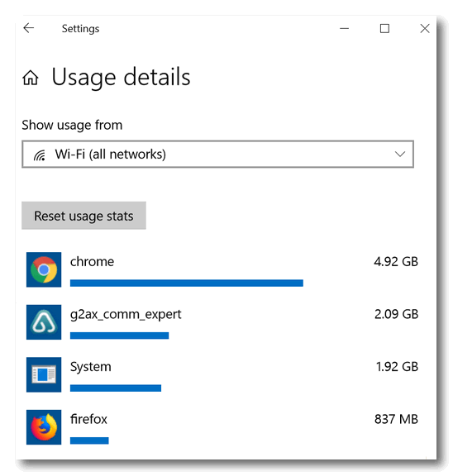This screenshot has height=476, width=453.
Task: Click the Chrome app icon
Action: (44, 269)
